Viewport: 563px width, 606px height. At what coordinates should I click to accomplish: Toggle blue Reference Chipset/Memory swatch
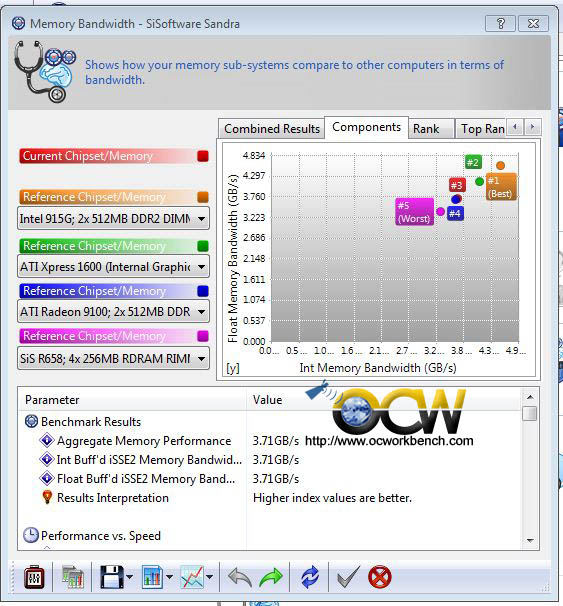point(203,291)
